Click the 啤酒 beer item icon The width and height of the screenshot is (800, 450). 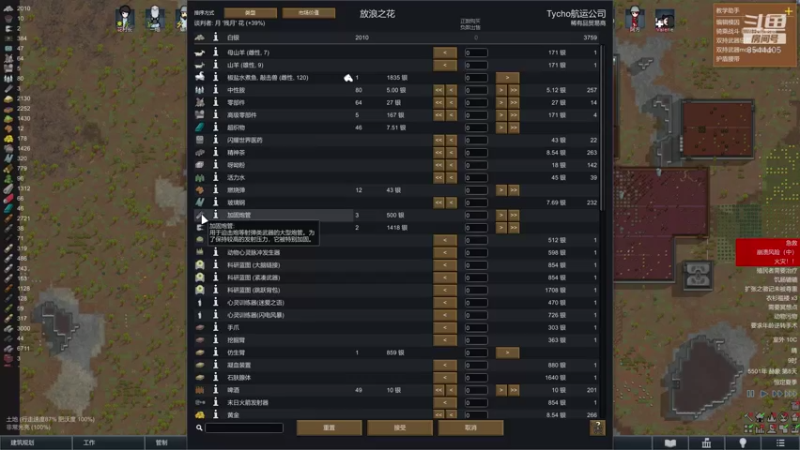199,390
